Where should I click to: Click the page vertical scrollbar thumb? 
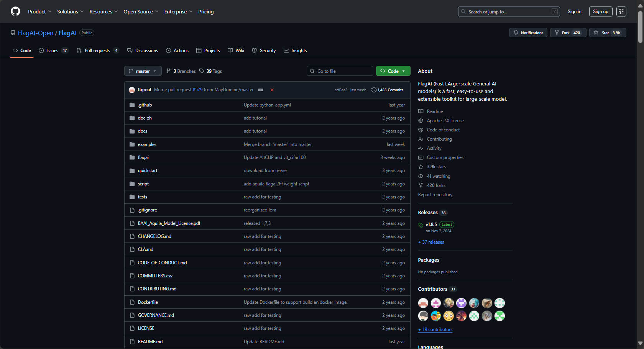pos(640,28)
